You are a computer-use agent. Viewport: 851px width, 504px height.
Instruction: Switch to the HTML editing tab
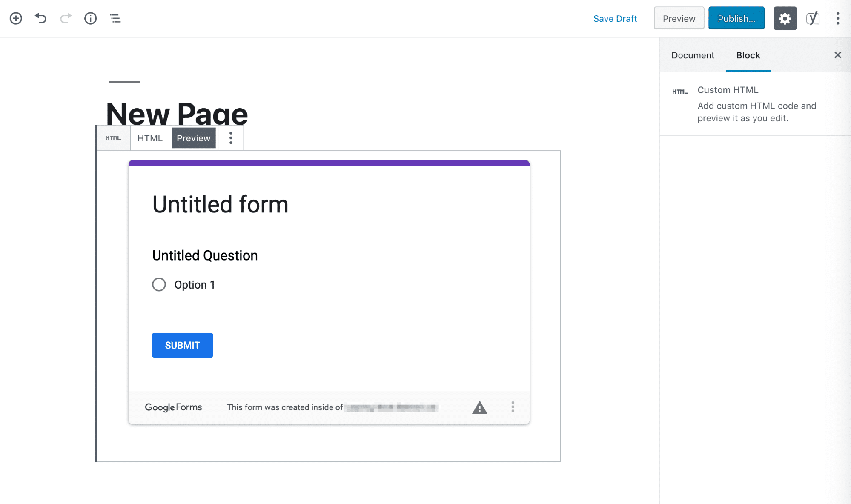tap(149, 138)
